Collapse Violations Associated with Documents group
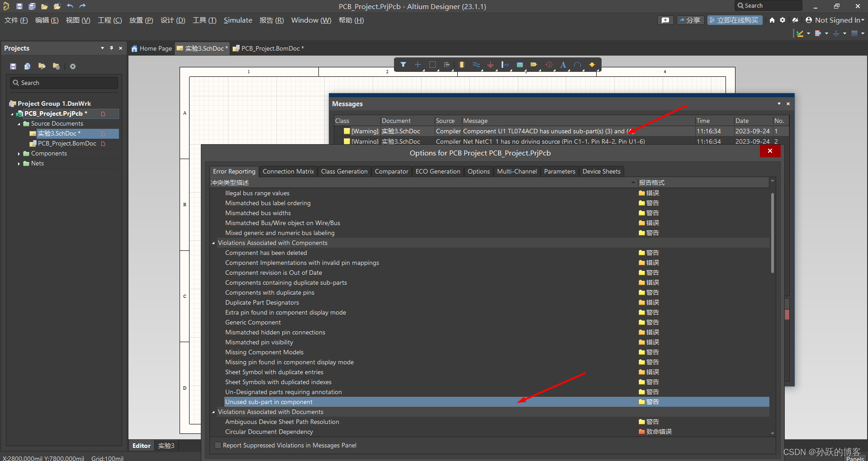868x461 pixels. [x=213, y=412]
